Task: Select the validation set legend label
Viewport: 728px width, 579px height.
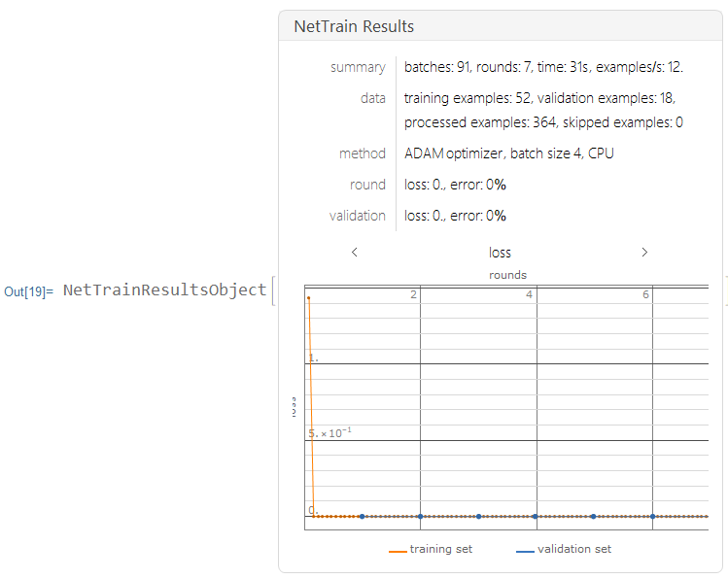Action: (574, 549)
